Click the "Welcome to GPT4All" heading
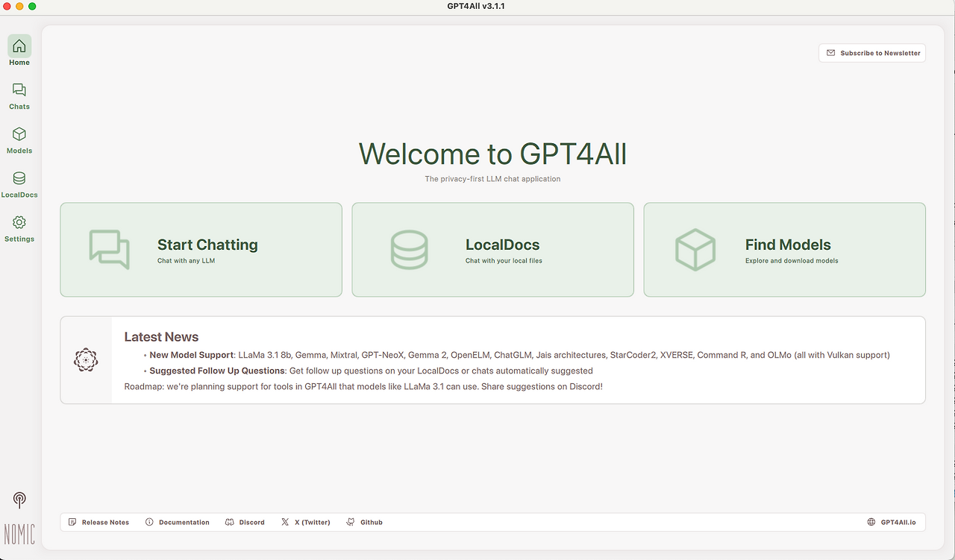This screenshot has width=955, height=560. coord(492,154)
